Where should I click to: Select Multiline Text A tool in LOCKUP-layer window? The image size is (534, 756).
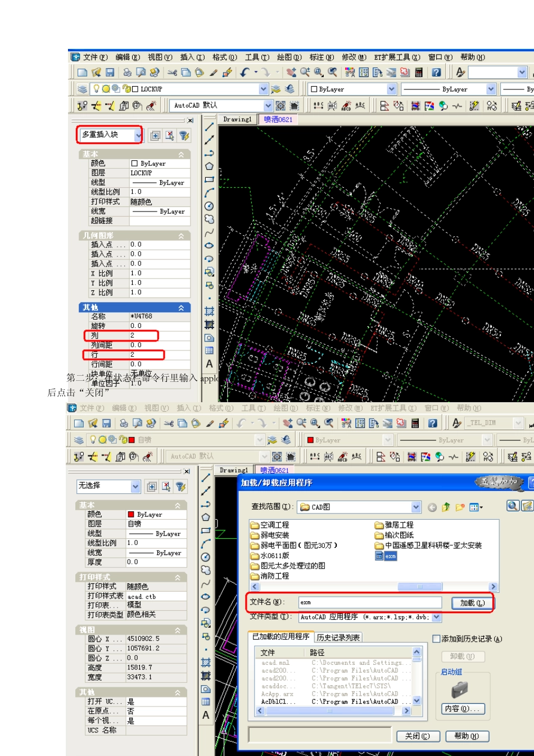click(209, 364)
